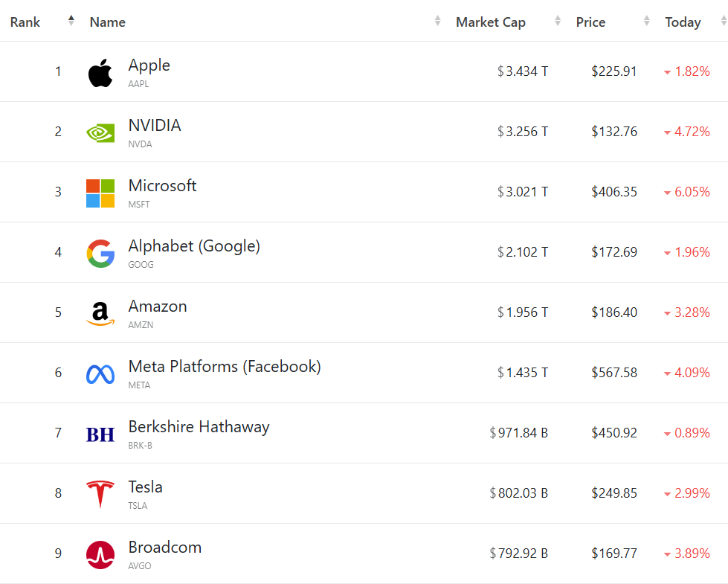Viewport: 728px width, 584px height.
Task: Click the Apple logo icon
Action: (x=100, y=73)
